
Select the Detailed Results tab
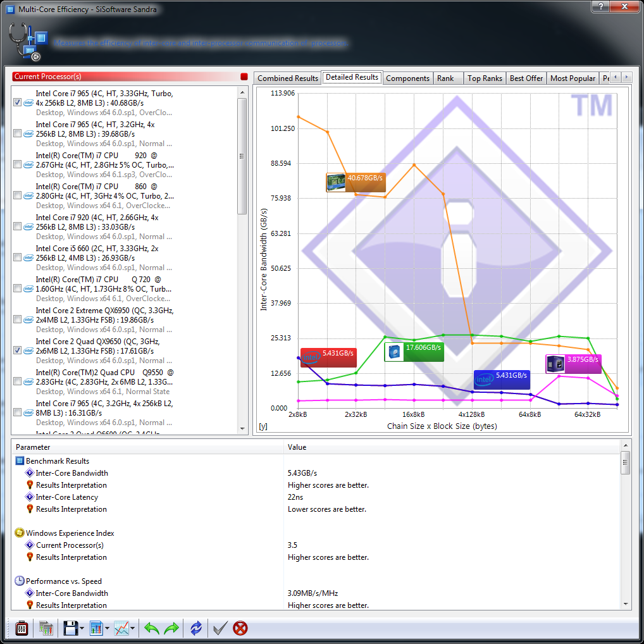click(352, 77)
